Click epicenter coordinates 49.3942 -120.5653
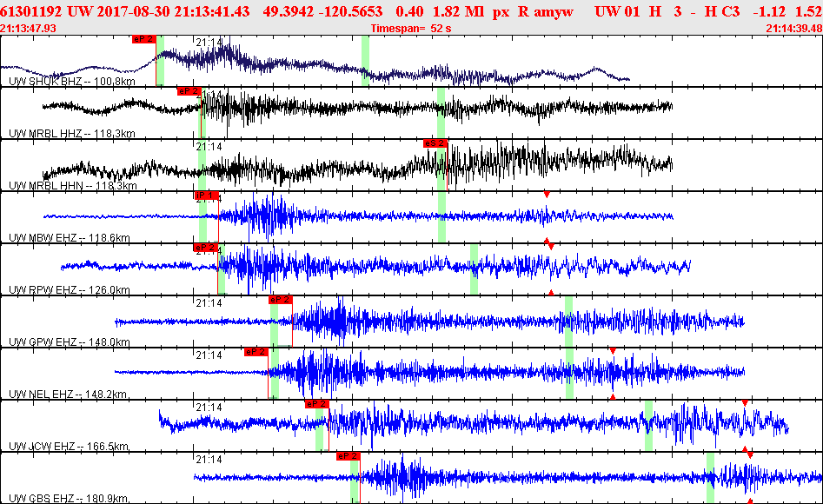 click(322, 11)
